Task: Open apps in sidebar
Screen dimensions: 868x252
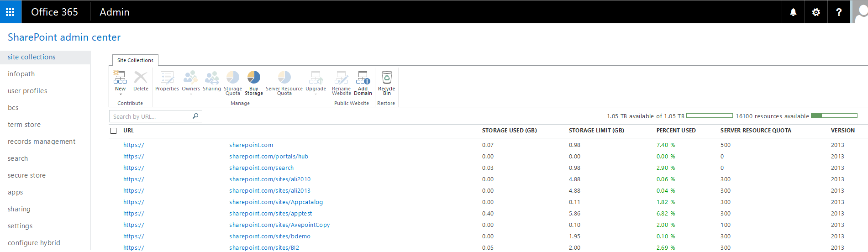Action: (15, 192)
